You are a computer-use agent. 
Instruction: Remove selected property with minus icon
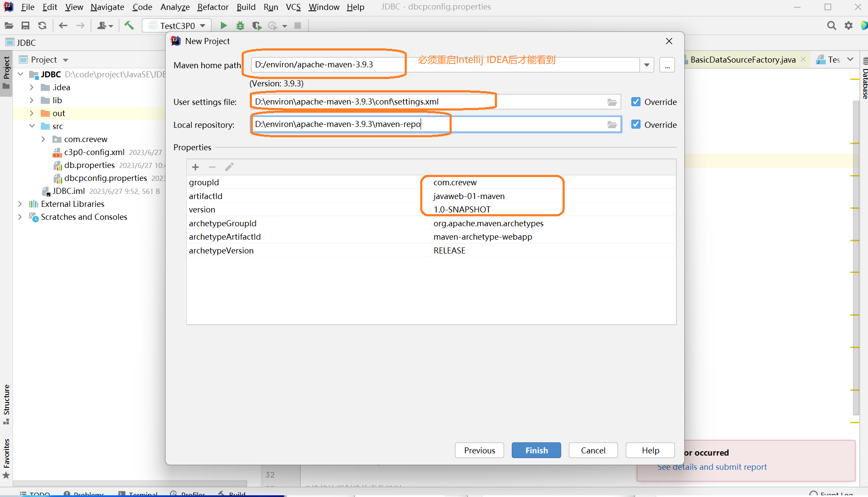coord(212,167)
